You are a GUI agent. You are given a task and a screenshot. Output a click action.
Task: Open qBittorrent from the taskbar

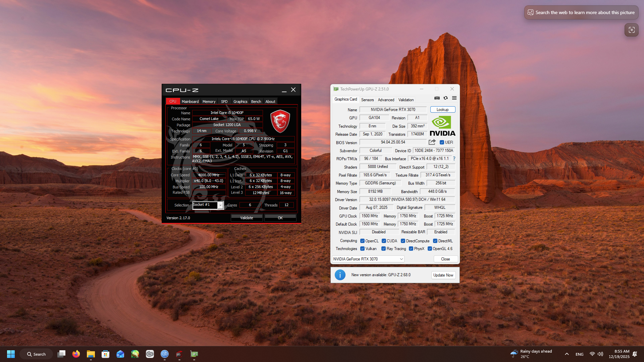[165, 354]
